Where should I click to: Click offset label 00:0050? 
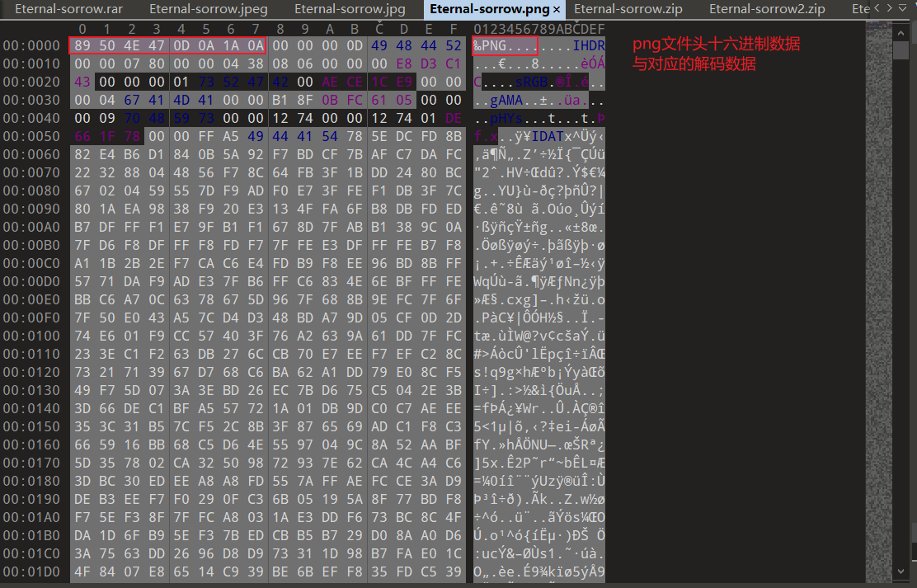(x=31, y=136)
